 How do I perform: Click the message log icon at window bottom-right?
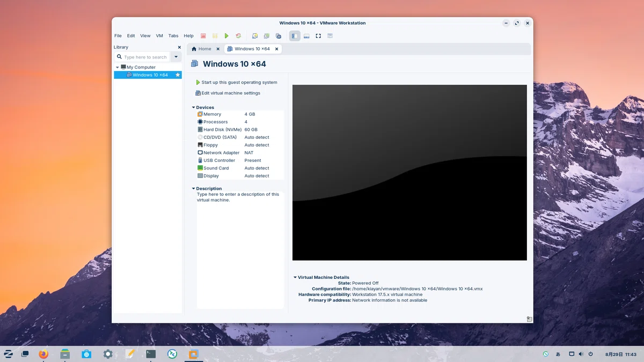coord(529,319)
